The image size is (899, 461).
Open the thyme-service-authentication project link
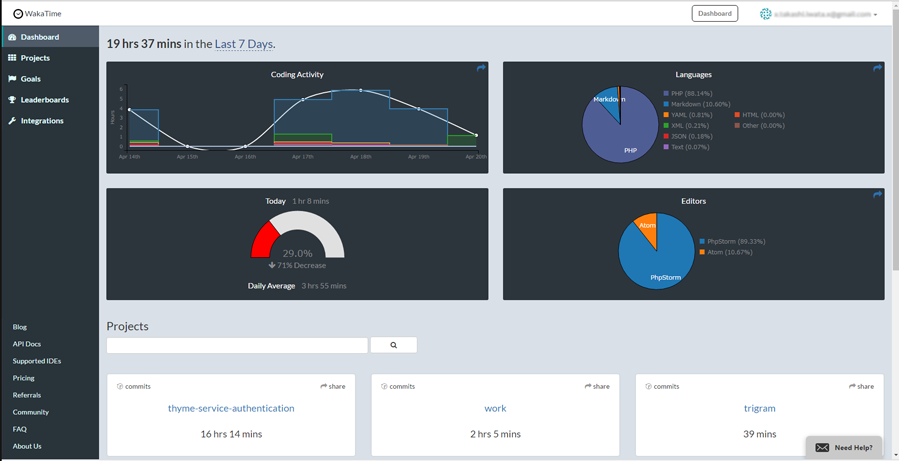231,408
